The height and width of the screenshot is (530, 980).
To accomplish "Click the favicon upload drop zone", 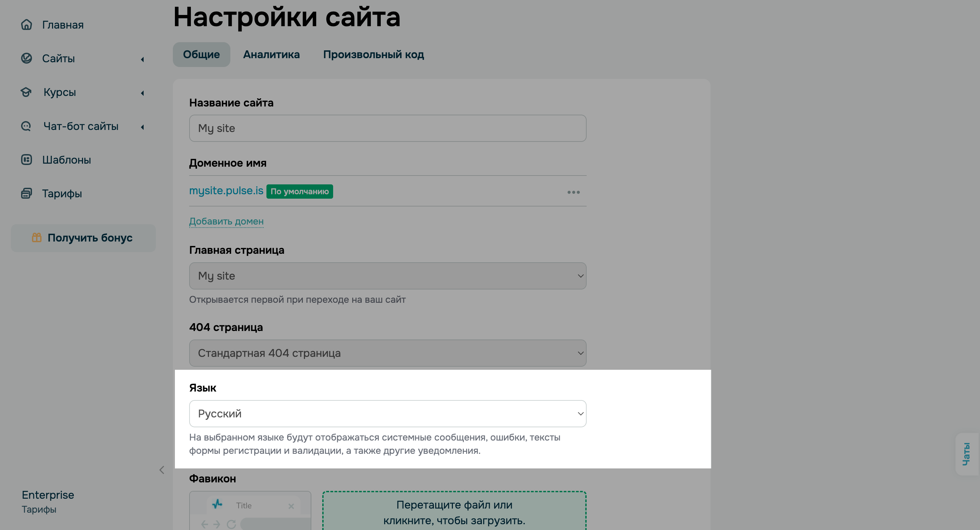I will tap(454, 513).
